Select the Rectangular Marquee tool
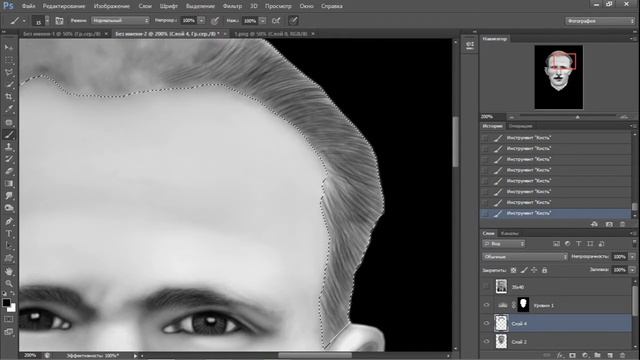This screenshot has width=640, height=360. pyautogui.click(x=9, y=60)
